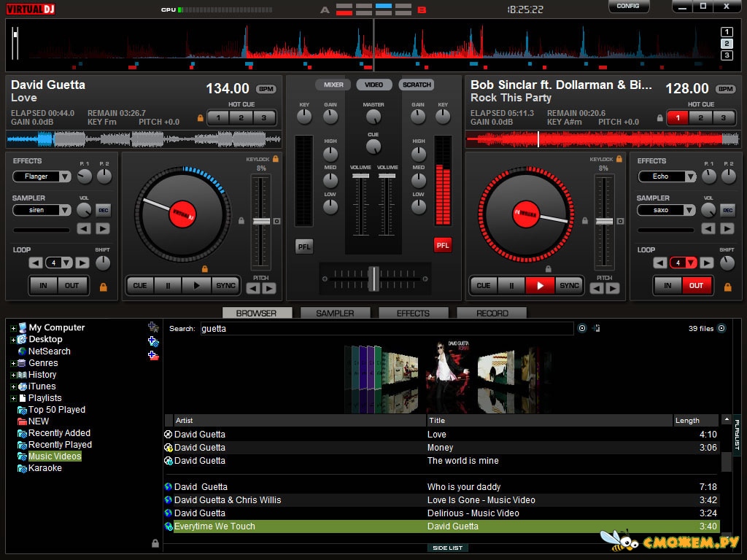
Task: Trigger hot cue 2 on left deck
Action: [x=241, y=117]
